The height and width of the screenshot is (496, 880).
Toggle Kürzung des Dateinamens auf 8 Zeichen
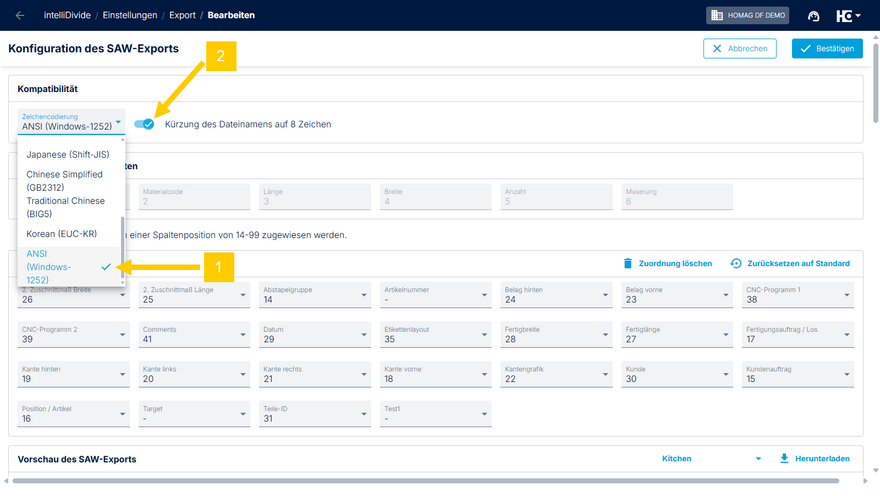(x=145, y=124)
